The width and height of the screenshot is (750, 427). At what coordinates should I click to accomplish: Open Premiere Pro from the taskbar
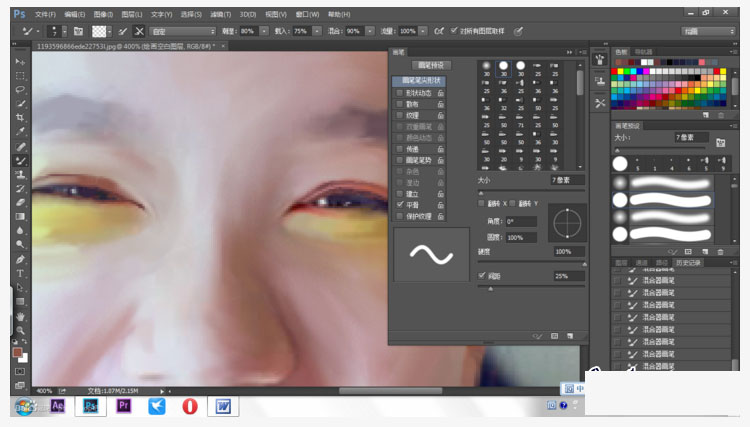[123, 406]
